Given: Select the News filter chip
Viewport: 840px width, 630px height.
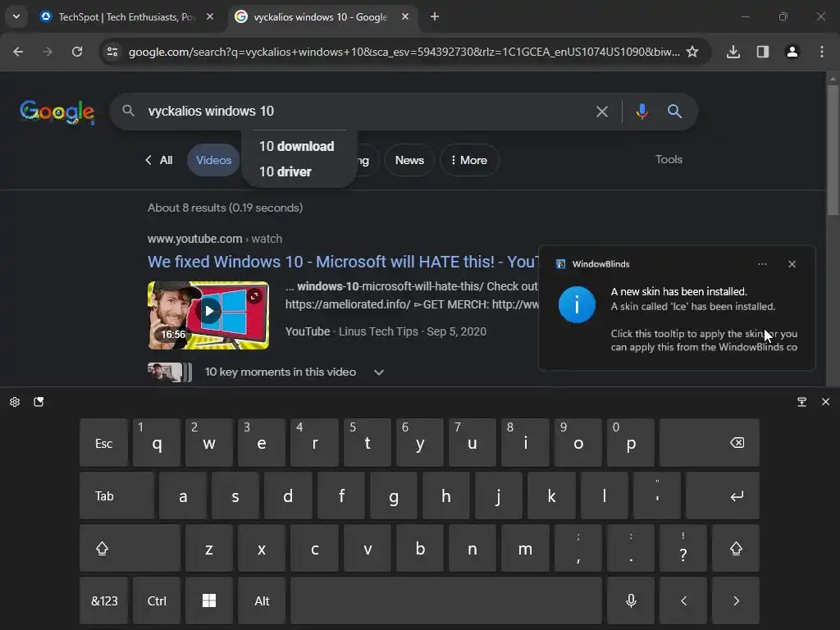Looking at the screenshot, I should pos(409,160).
